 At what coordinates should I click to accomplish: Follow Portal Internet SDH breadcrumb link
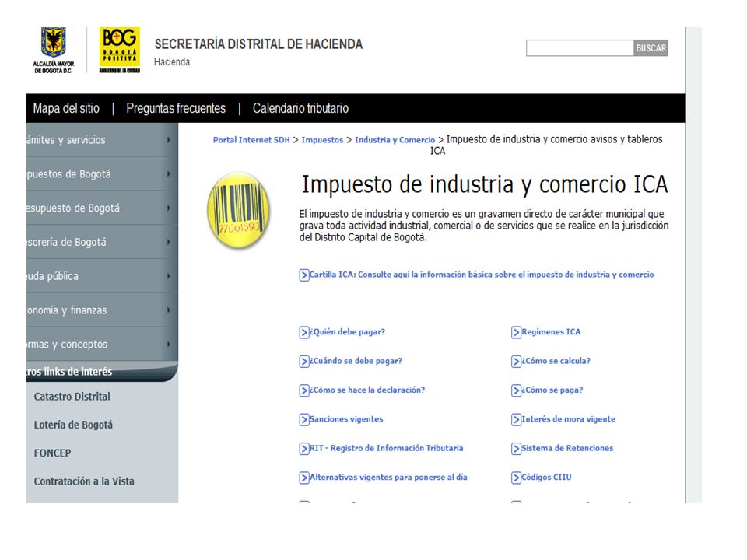click(251, 140)
